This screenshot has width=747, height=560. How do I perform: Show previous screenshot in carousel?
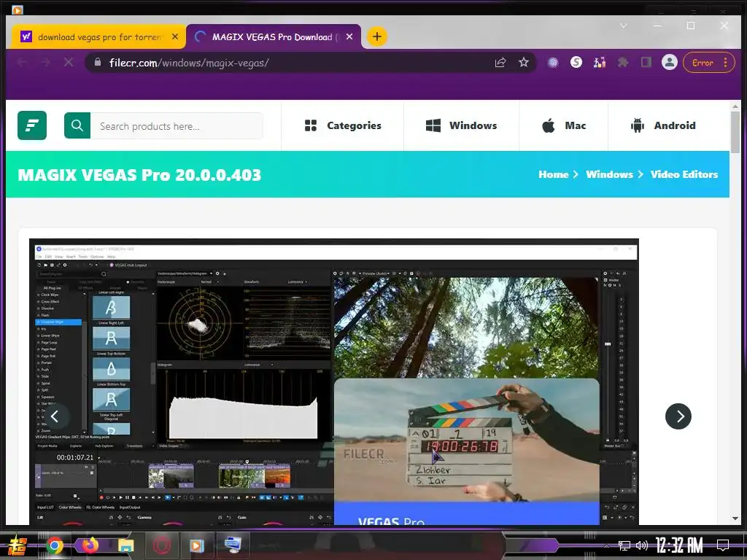[55, 416]
